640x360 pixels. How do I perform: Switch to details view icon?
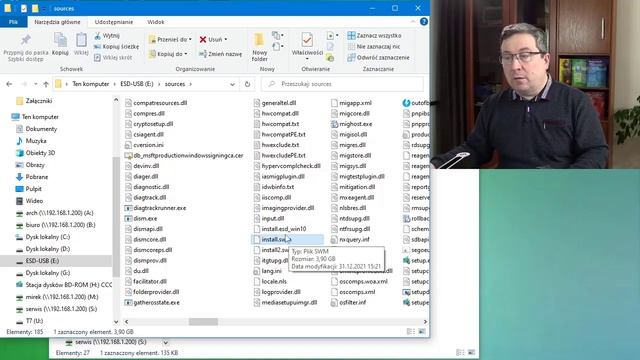tap(411, 332)
